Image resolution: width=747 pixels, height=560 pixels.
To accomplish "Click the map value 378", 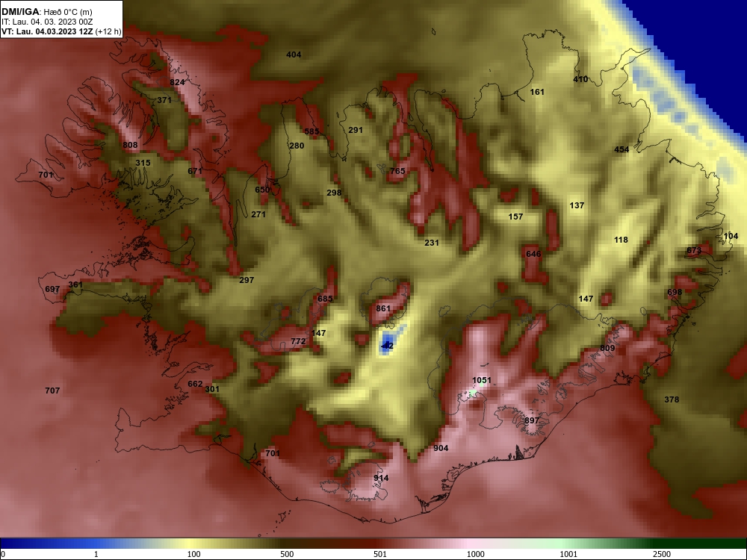I will [x=672, y=400].
